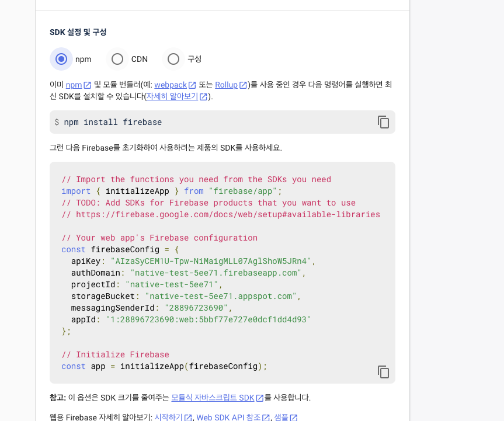Viewport: 504px width, 421px height.
Task: Open the Rollup link
Action: coord(231,85)
